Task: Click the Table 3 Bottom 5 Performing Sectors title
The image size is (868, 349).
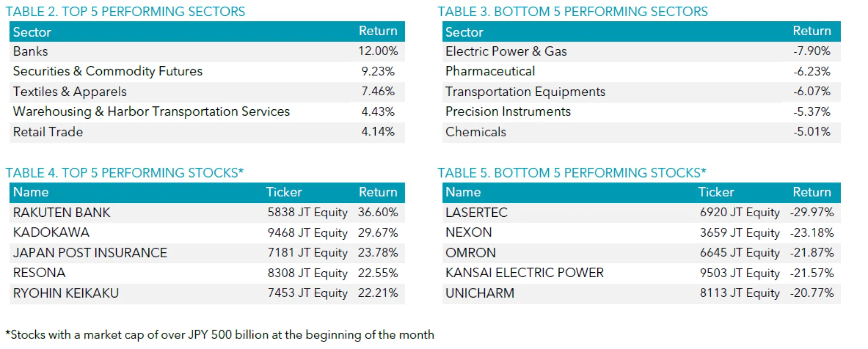Action: tap(572, 11)
